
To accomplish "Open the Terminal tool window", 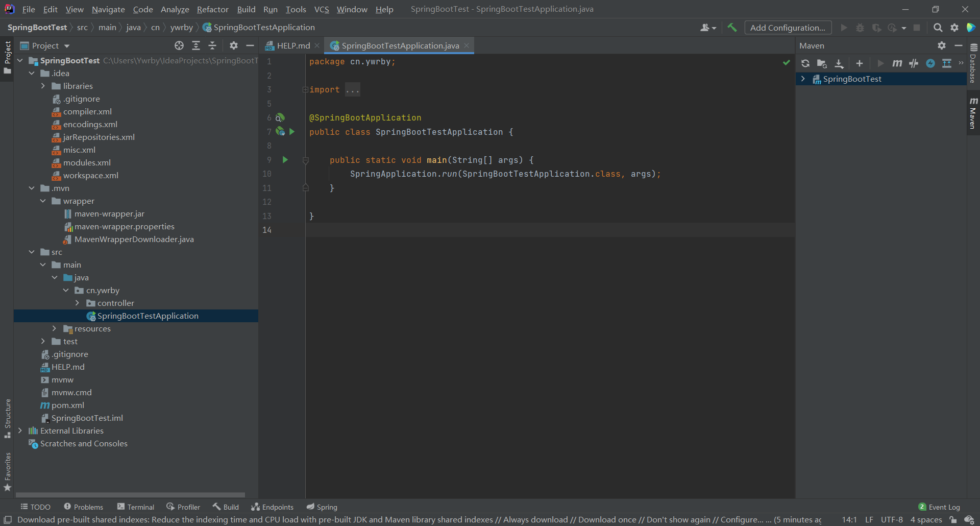I will click(136, 507).
